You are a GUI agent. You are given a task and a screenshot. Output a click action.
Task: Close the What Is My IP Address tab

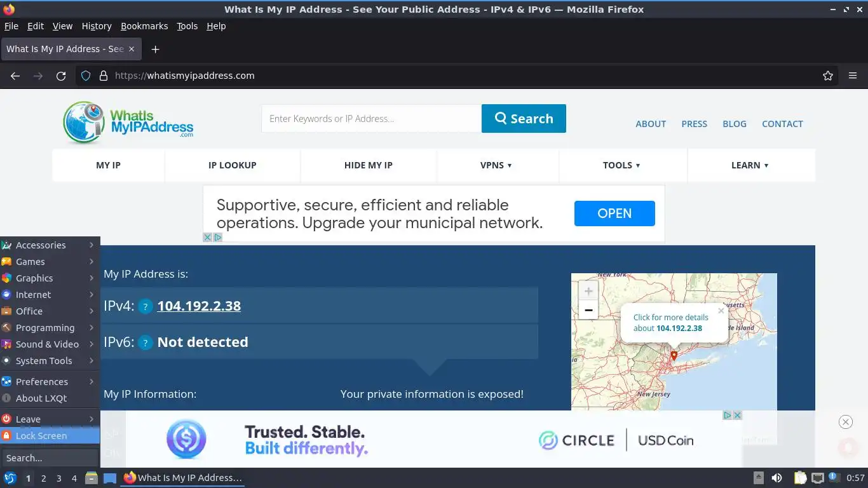[x=132, y=49]
